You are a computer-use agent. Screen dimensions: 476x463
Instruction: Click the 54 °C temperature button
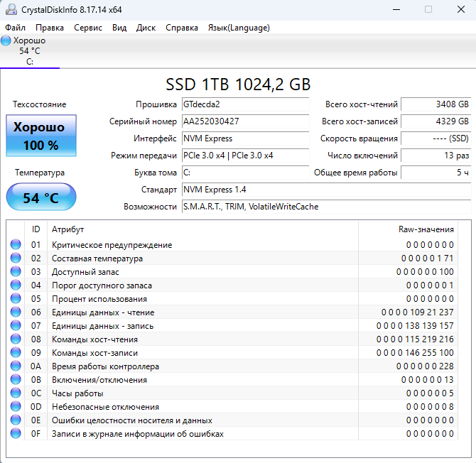click(40, 197)
